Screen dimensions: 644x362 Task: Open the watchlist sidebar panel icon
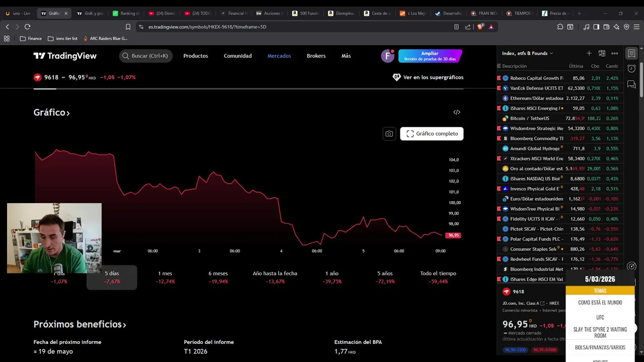pos(632,53)
